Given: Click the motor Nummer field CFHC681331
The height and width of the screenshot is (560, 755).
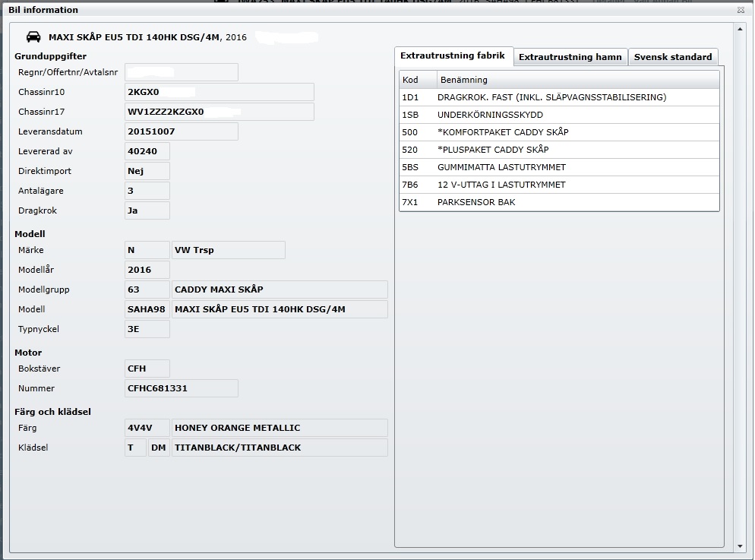Looking at the screenshot, I should (x=181, y=388).
